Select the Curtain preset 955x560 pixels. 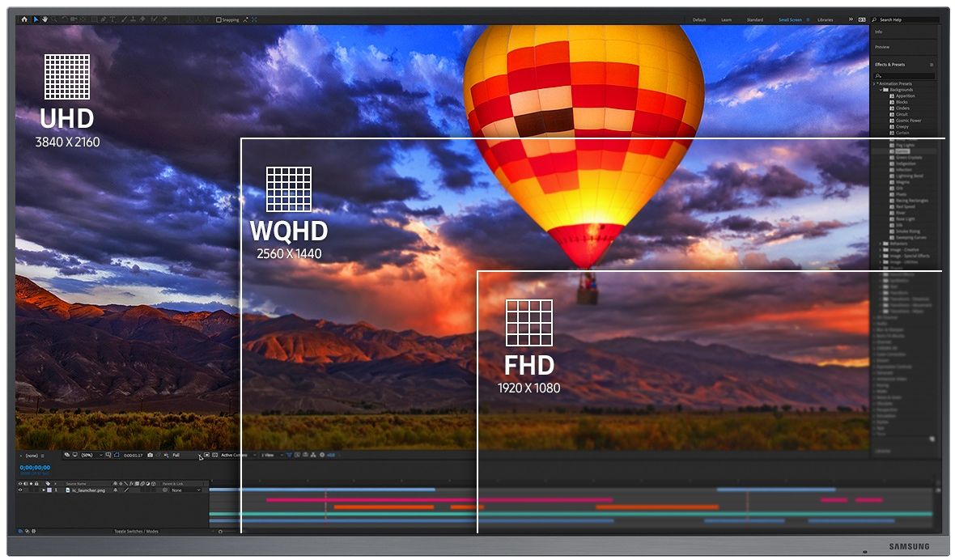click(x=902, y=132)
